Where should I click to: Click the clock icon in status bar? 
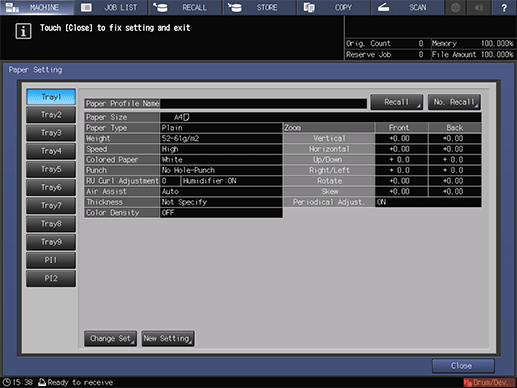point(7,382)
